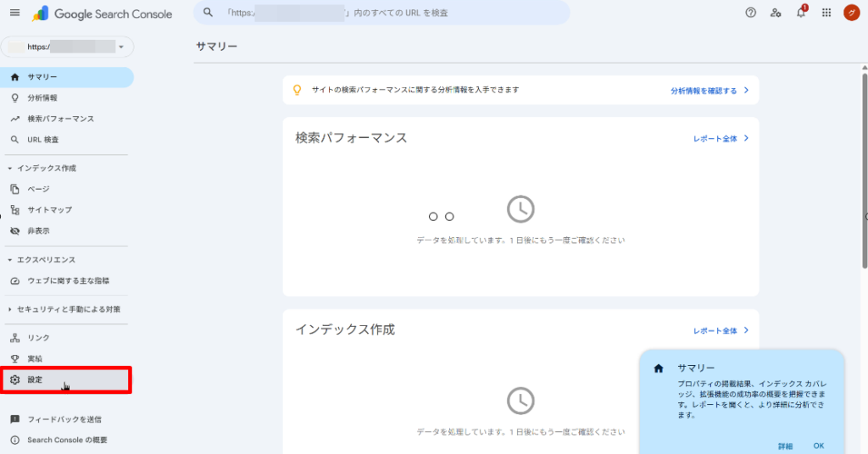The image size is (868, 454).
Task: Expand セキュリティと手動による対策 section
Action: point(9,310)
